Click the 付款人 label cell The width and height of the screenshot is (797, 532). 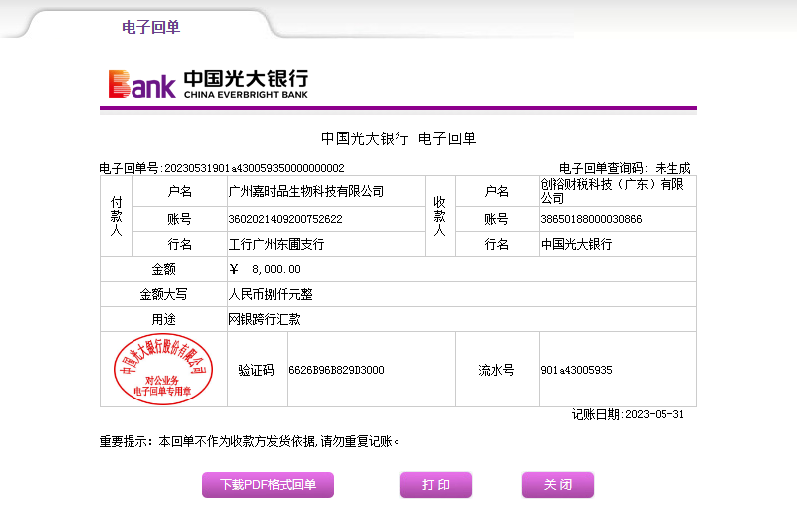coord(116,216)
